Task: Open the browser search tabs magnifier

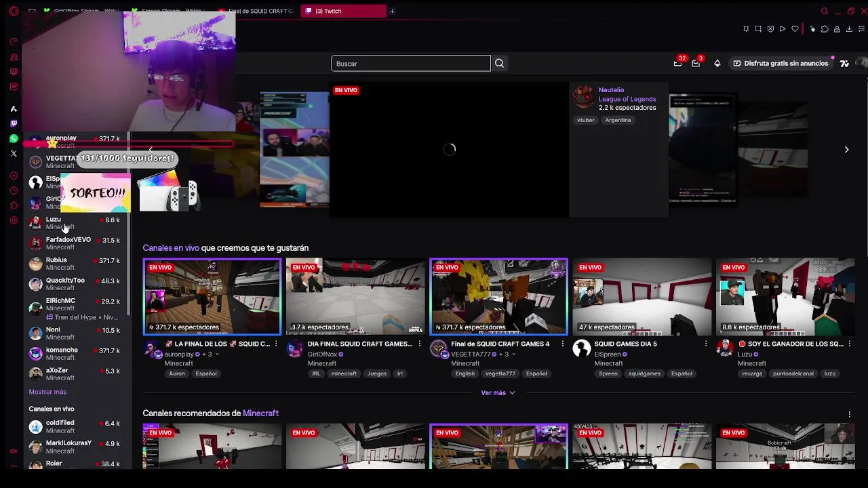Action: (x=825, y=11)
